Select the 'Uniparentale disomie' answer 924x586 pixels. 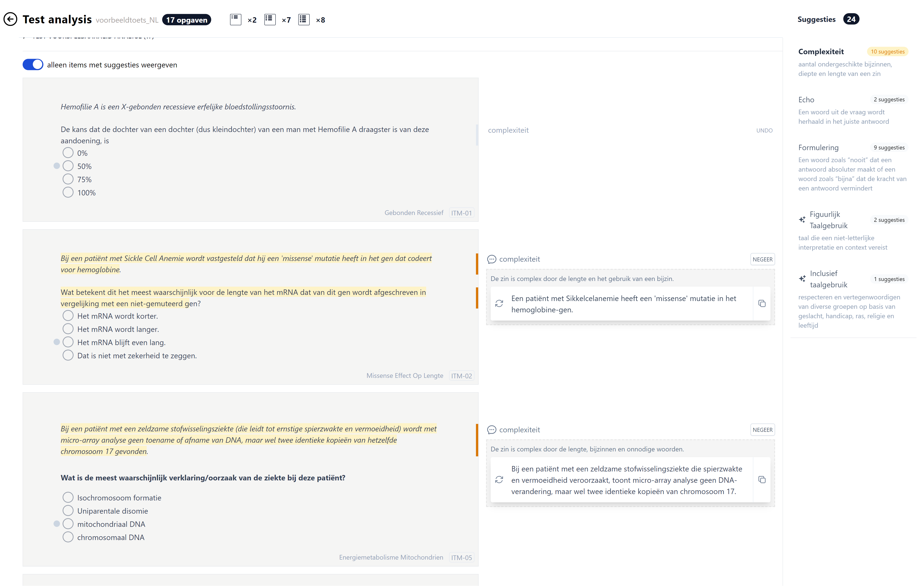[68, 510]
